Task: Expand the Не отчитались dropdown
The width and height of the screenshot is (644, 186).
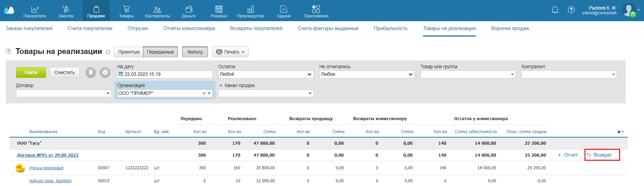Action: pyautogui.click(x=367, y=74)
